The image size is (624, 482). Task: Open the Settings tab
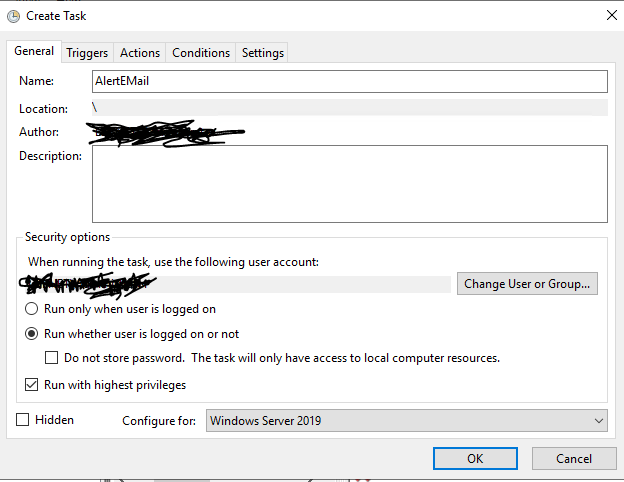263,53
